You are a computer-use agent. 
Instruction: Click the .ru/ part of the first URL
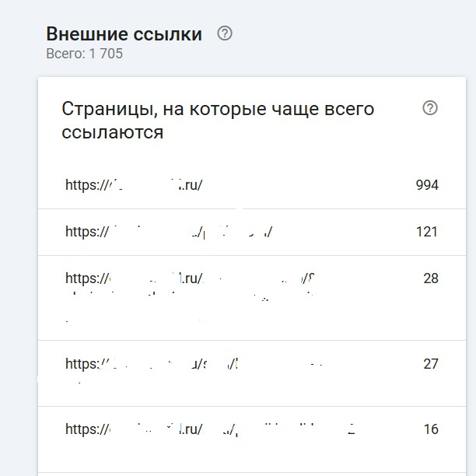191,186
